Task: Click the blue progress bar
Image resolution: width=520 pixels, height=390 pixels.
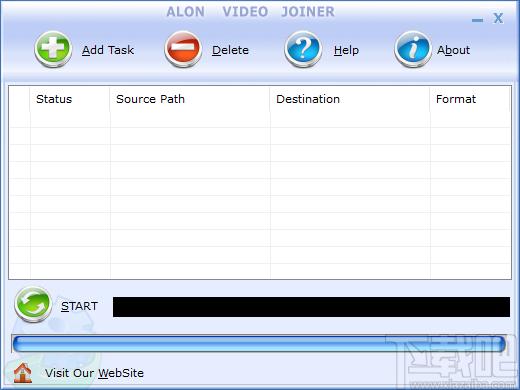Action: [259, 344]
